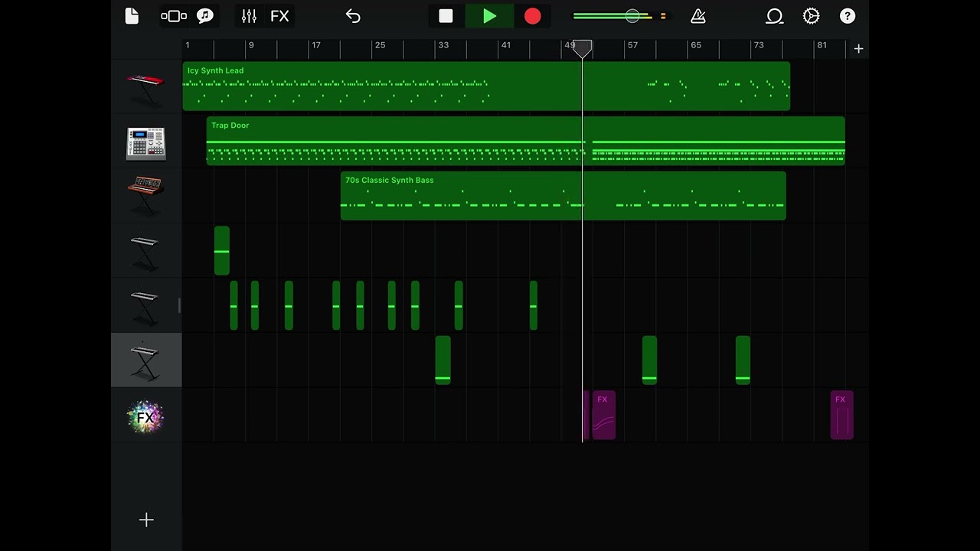This screenshot has width=980, height=551.
Task: Select sixth-track region near bar 57
Action: [x=649, y=360]
